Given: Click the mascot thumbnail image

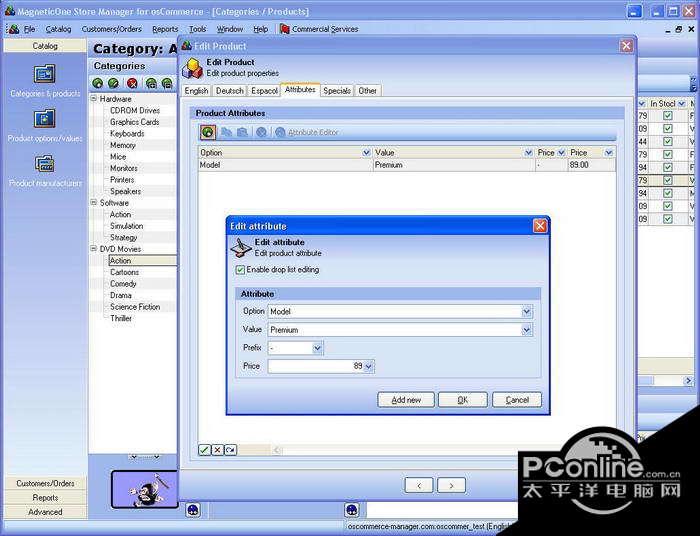Looking at the screenshot, I should coord(144,490).
